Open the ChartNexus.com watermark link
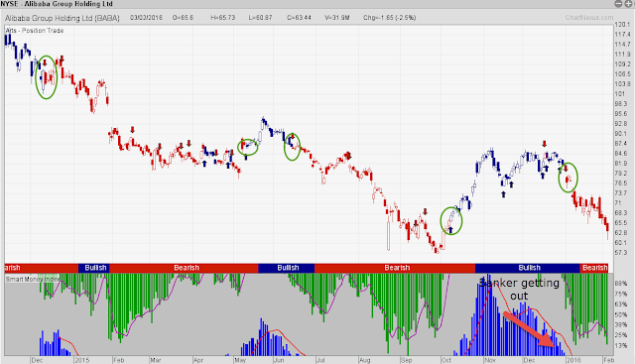635x364 pixels. 589,18
